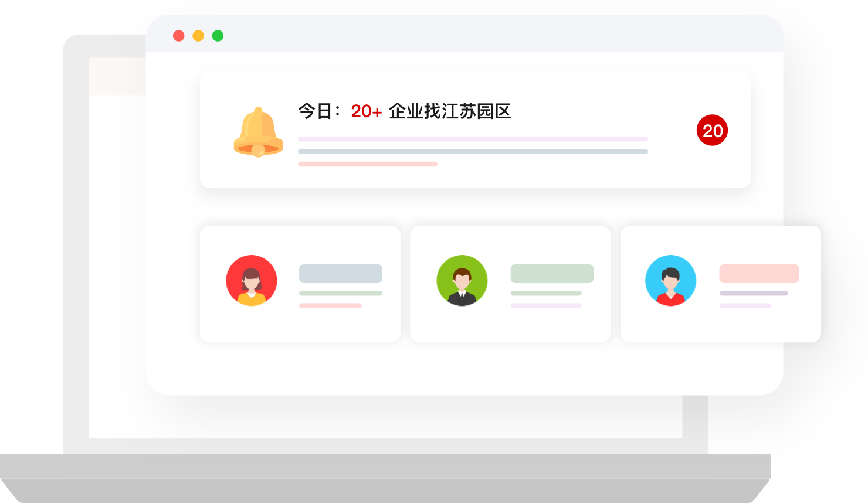Click gray-blue name block beside female avatar
The width and height of the screenshot is (868, 504).
341,274
